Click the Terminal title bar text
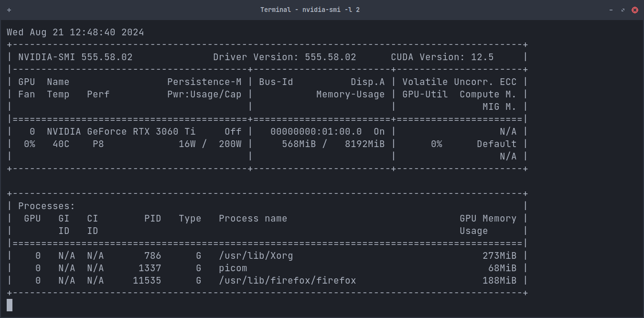The width and height of the screenshot is (644, 318). [310, 9]
